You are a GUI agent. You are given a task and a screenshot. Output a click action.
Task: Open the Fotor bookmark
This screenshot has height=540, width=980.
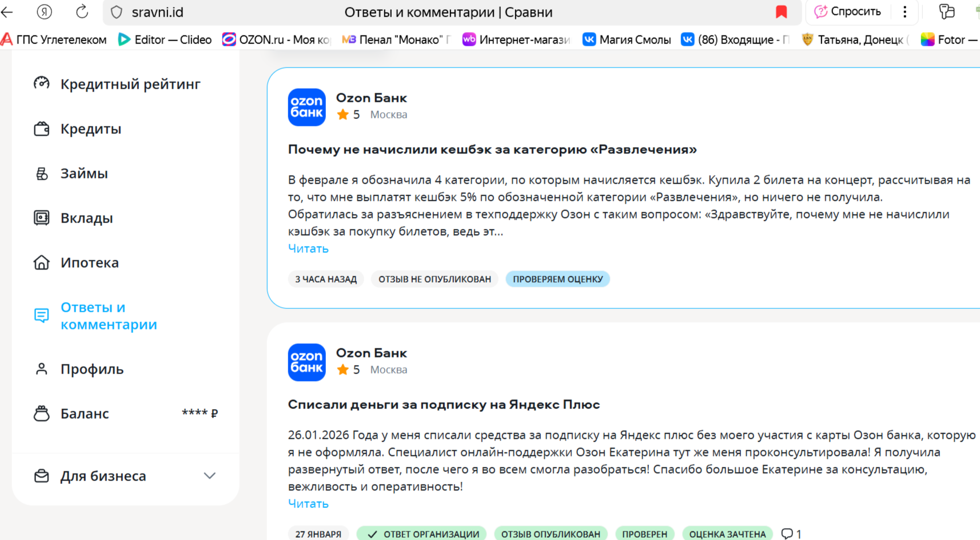(x=950, y=39)
